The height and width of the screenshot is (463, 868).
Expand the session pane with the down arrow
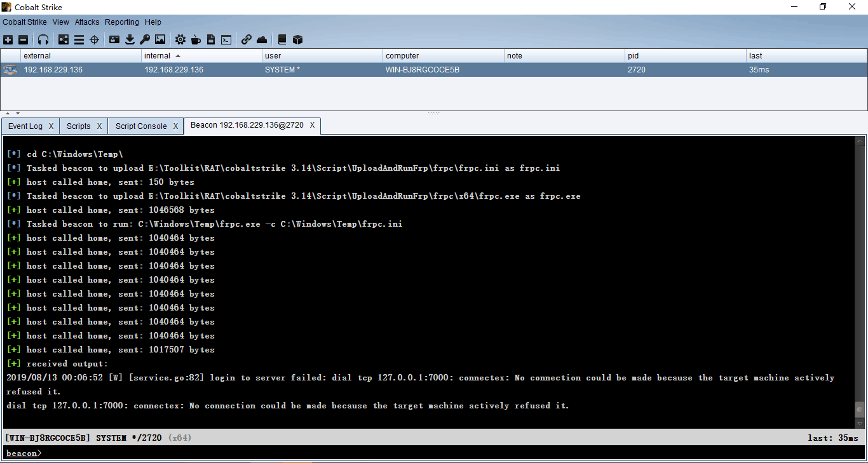pyautogui.click(x=17, y=113)
